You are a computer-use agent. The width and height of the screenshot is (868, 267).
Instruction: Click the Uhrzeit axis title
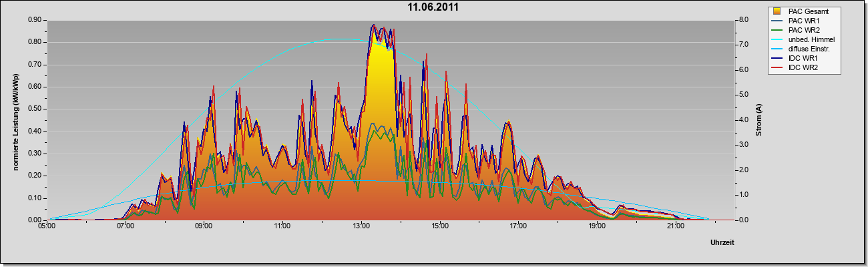tap(722, 244)
